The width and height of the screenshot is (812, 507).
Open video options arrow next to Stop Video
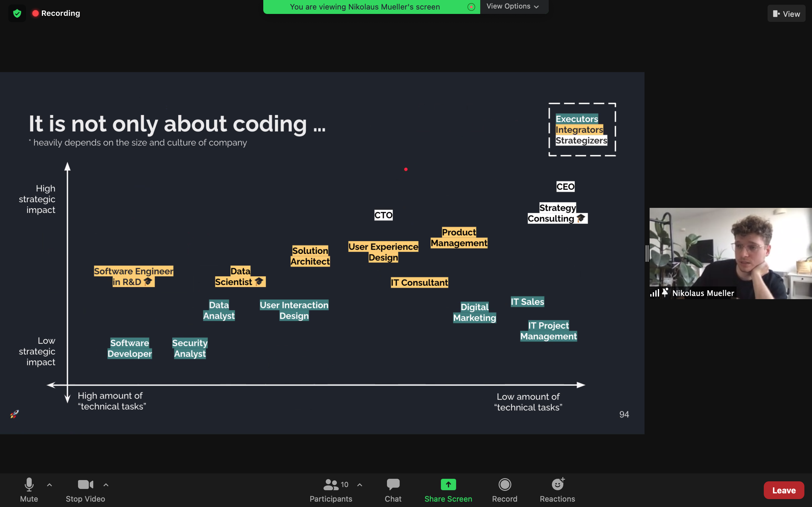point(106,485)
